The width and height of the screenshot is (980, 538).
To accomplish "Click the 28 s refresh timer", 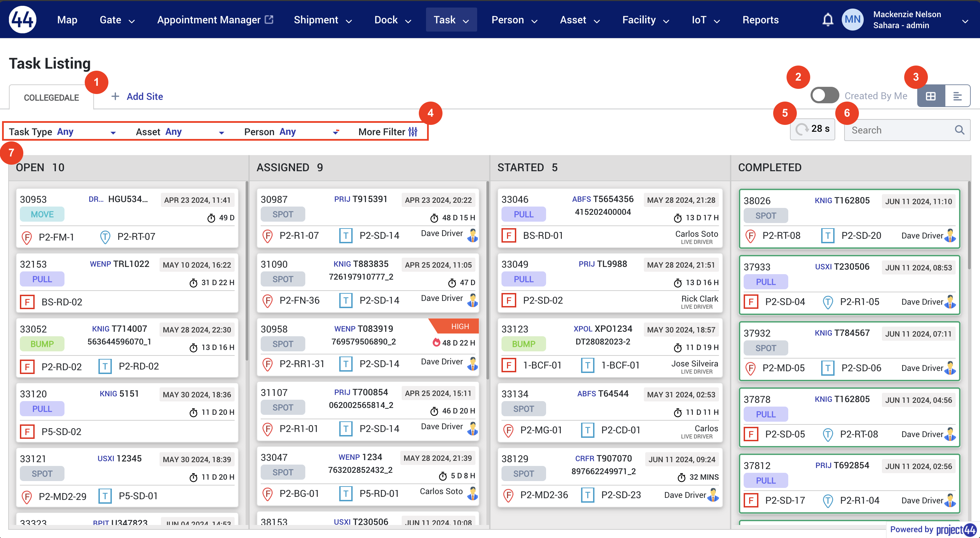I will 812,129.
